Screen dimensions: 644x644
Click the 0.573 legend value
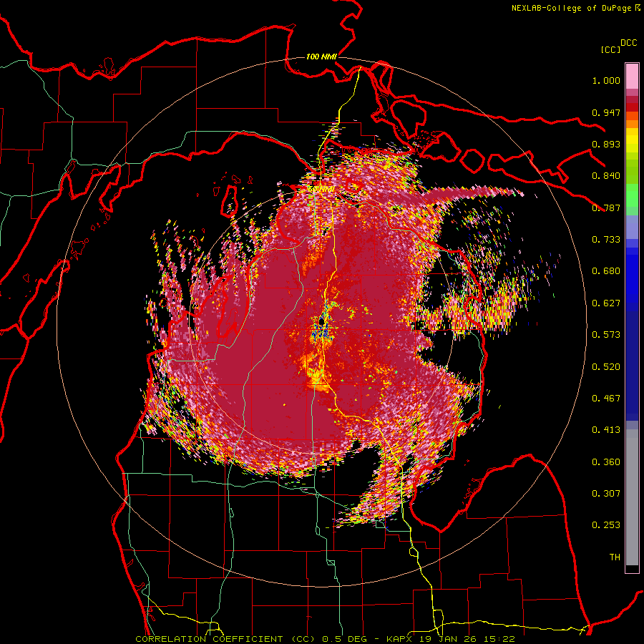pyautogui.click(x=606, y=335)
